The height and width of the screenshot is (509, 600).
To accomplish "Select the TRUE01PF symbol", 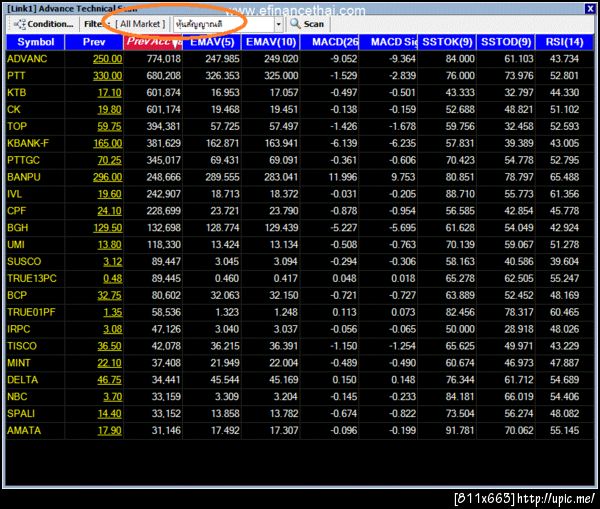I will (31, 312).
